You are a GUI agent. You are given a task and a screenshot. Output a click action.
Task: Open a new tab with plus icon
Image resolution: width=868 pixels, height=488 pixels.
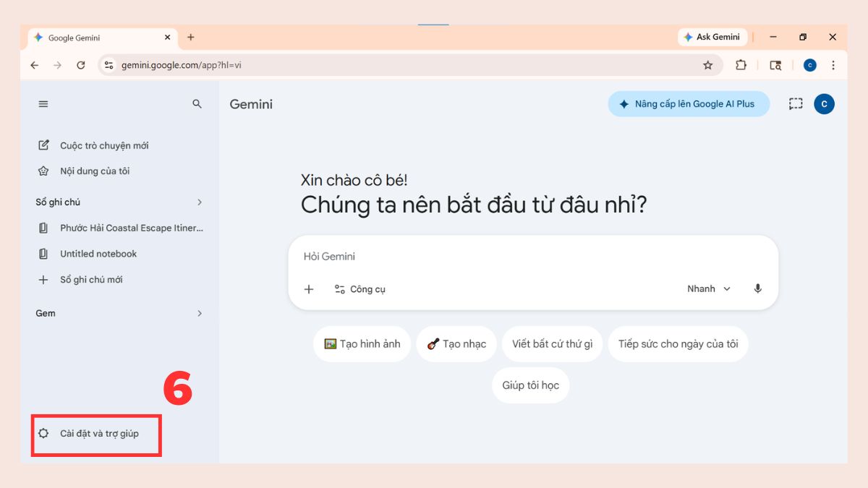[x=191, y=37]
